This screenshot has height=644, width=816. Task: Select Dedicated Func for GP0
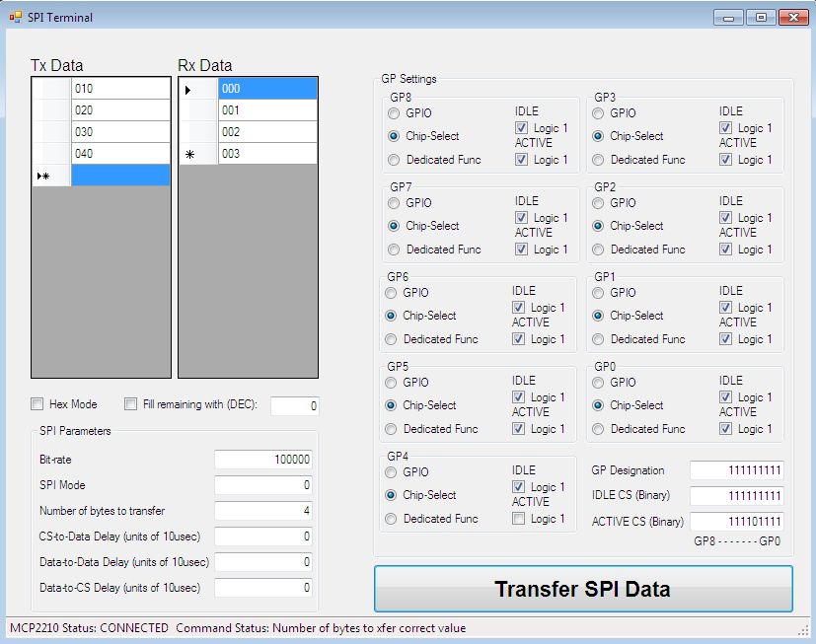pyautogui.click(x=599, y=429)
